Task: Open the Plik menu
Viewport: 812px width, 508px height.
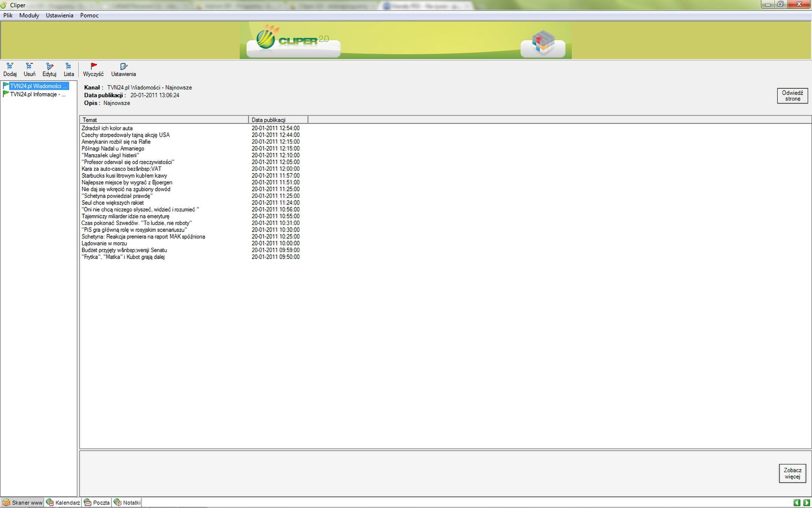Action: [8, 15]
